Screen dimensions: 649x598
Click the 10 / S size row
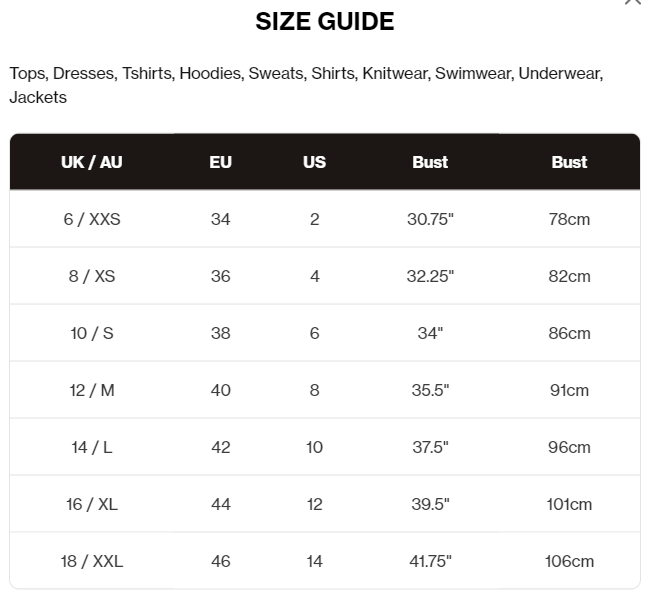point(325,333)
